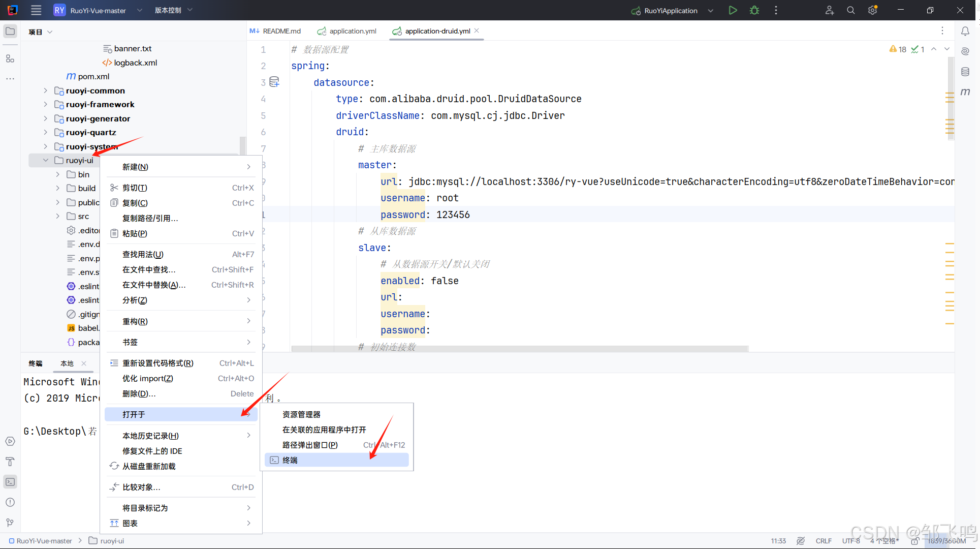Close the application-druid.yml tab

tap(477, 31)
